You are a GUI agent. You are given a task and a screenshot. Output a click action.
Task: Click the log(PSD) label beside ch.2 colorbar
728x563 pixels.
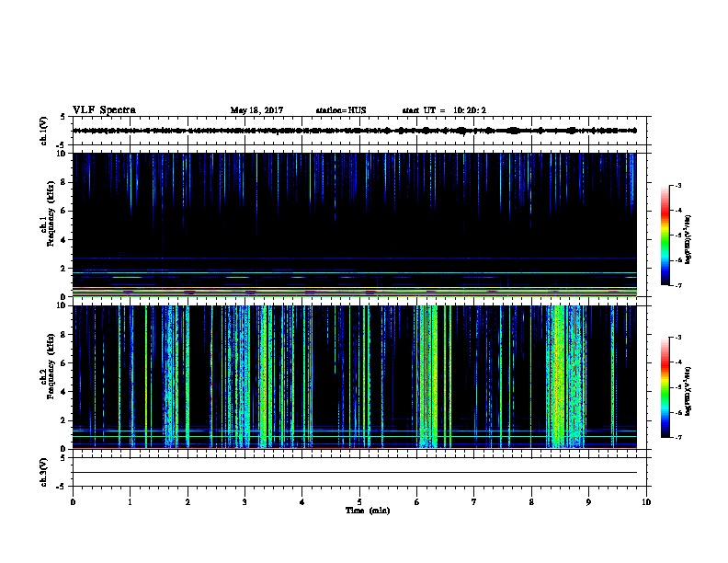tap(688, 392)
